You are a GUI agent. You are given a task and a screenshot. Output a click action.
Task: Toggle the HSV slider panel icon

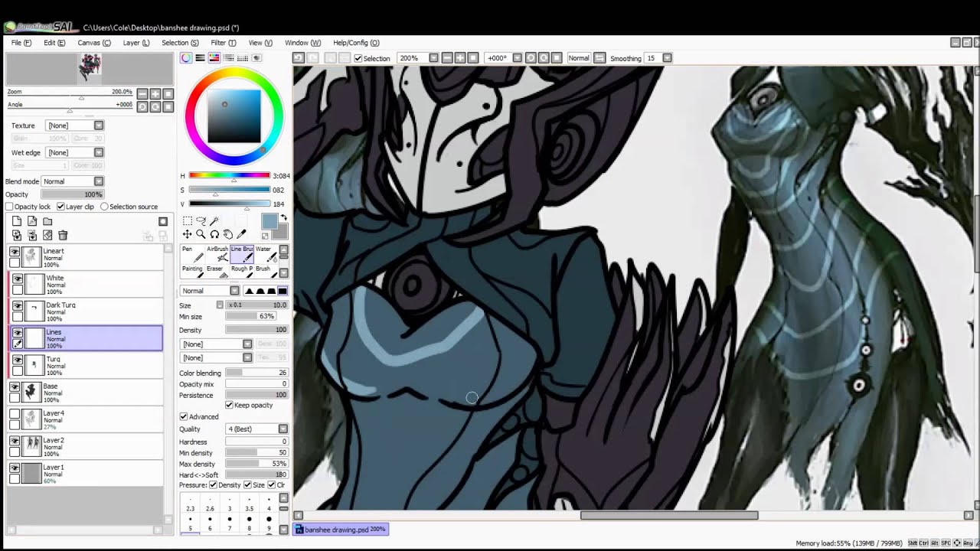click(x=214, y=58)
